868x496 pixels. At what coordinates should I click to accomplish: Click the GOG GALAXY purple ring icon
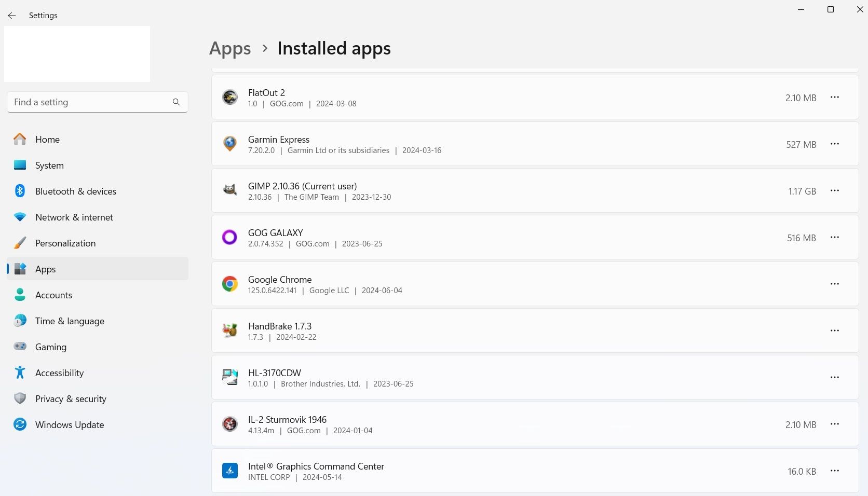[230, 237]
